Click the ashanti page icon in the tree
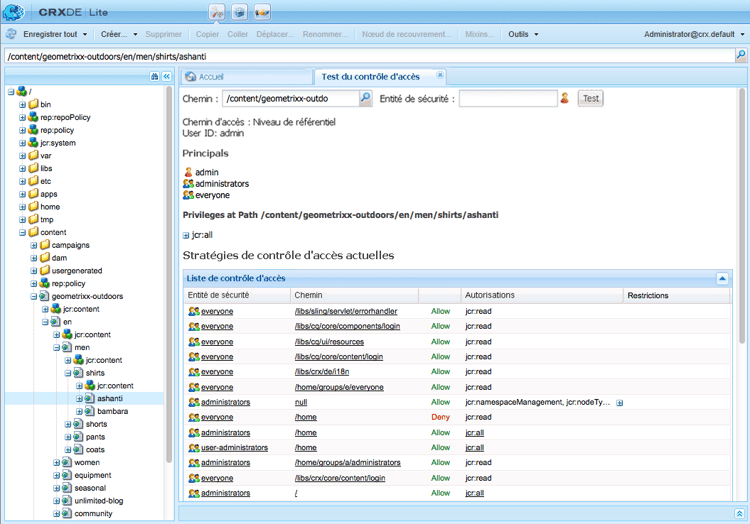The width and height of the screenshot is (750, 524). (89, 398)
